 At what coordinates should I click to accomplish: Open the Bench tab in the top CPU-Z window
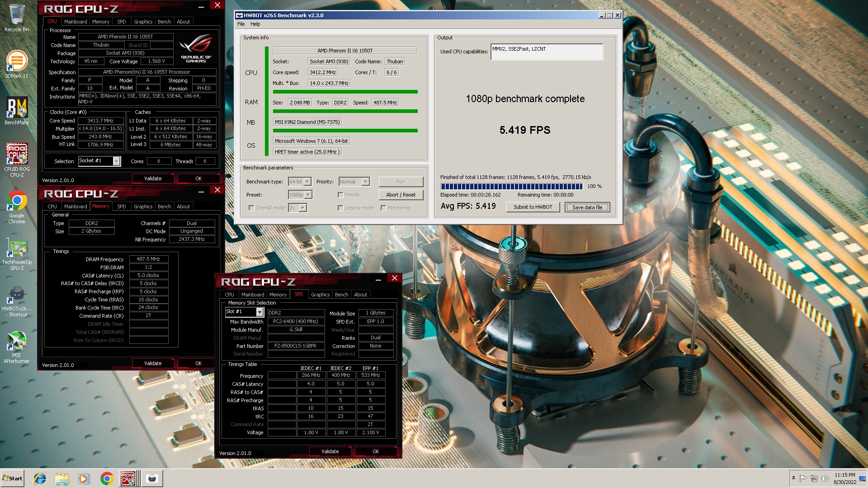(x=165, y=22)
